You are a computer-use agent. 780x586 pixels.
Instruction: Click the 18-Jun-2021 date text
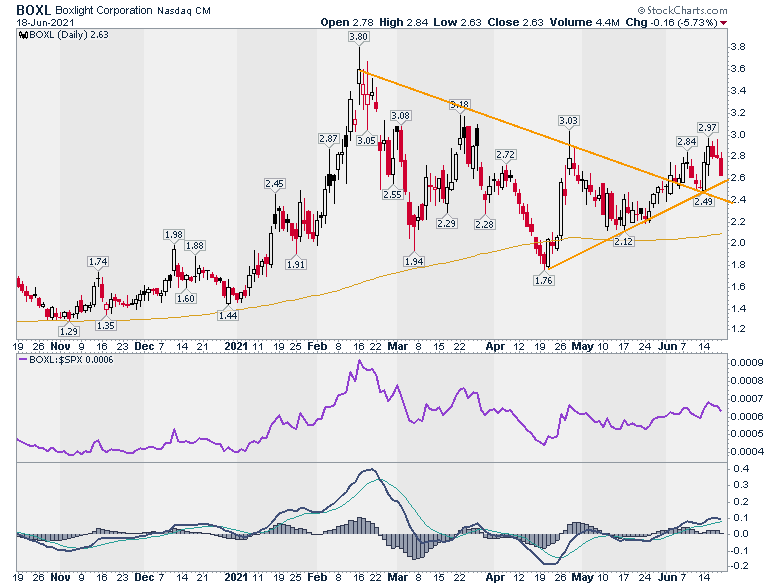pos(45,22)
